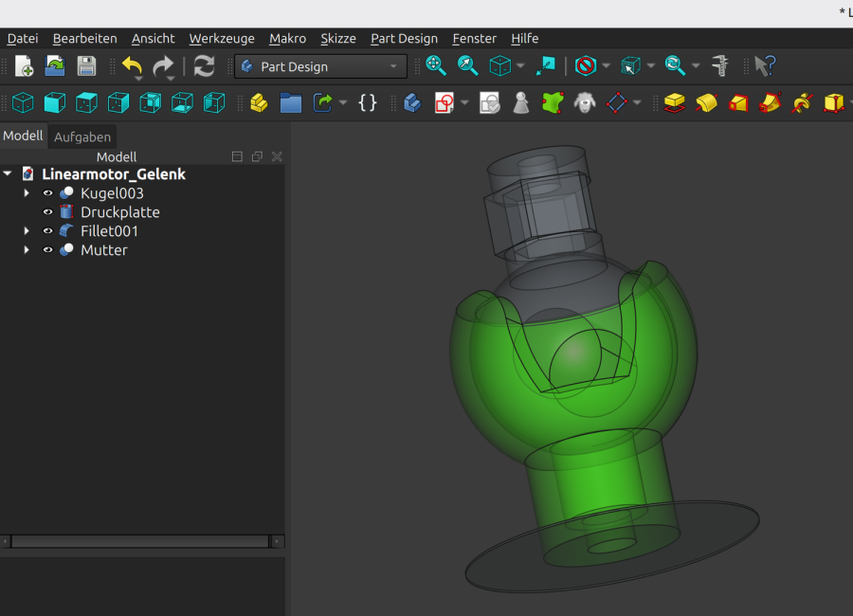
Task: Click the model panel horizontal scrollbar
Action: pos(139,541)
